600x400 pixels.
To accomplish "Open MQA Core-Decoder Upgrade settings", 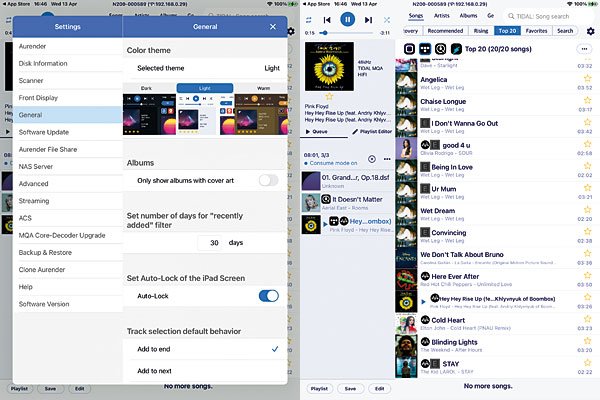I will click(x=68, y=235).
